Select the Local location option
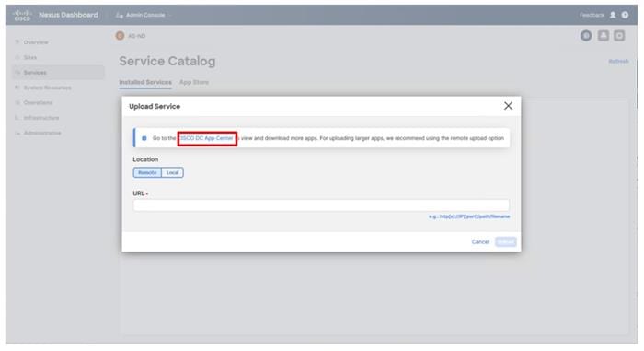 173,172
